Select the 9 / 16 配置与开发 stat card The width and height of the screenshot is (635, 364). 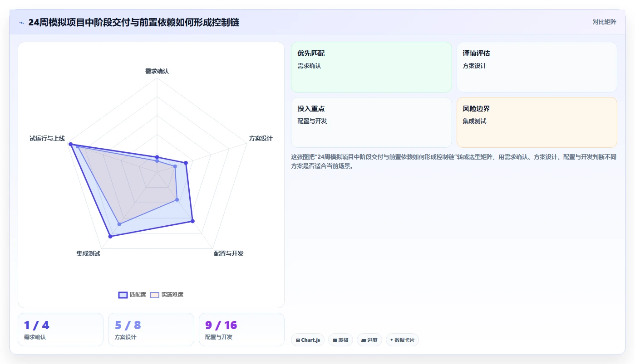[x=241, y=330]
